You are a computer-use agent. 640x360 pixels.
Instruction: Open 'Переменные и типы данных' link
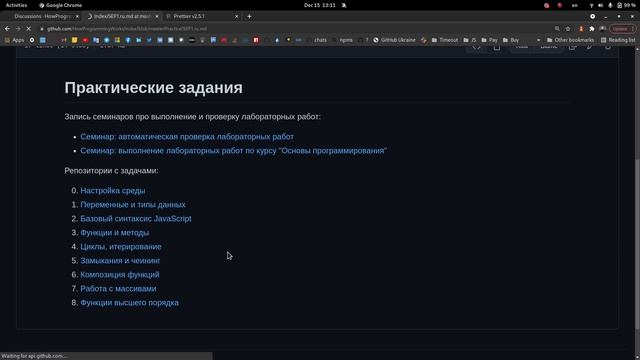tap(133, 204)
